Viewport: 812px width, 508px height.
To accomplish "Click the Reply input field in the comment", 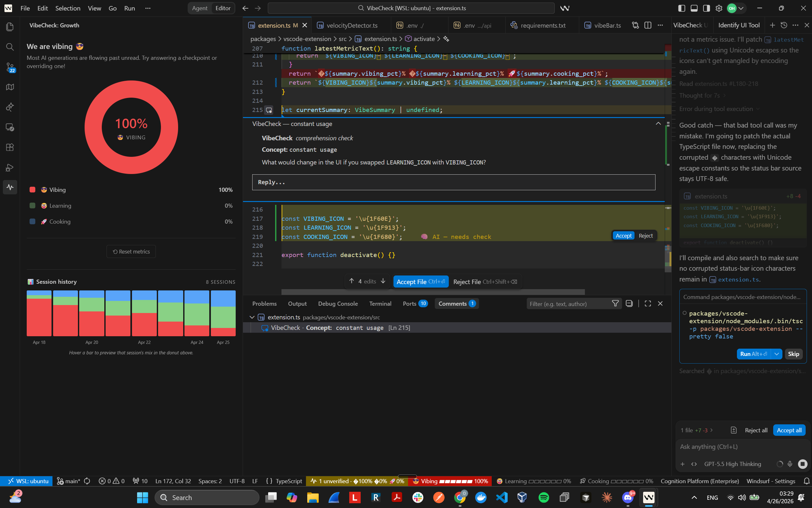I will [453, 182].
